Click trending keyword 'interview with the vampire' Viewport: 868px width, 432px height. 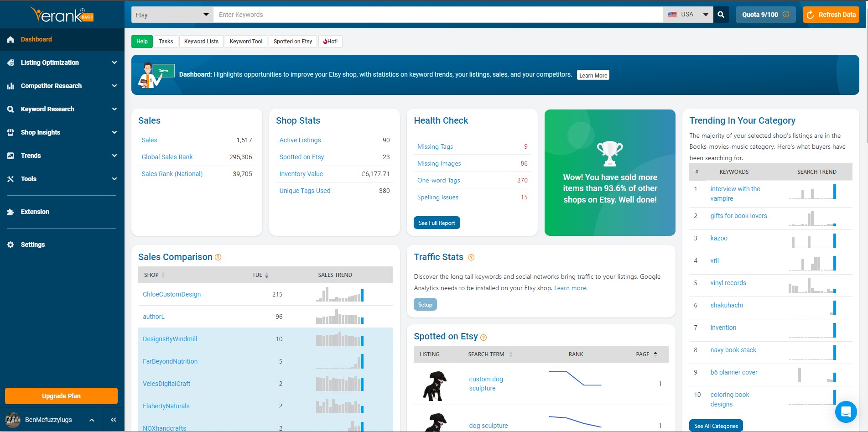click(x=735, y=194)
